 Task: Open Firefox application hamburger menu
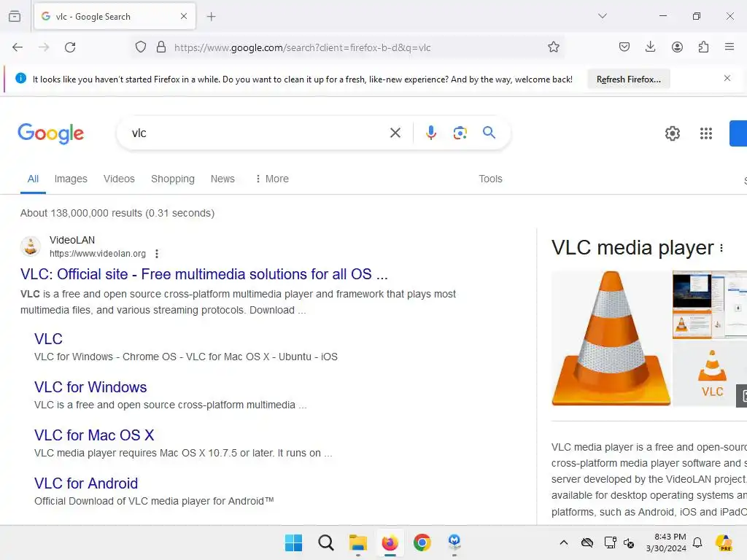point(729,47)
